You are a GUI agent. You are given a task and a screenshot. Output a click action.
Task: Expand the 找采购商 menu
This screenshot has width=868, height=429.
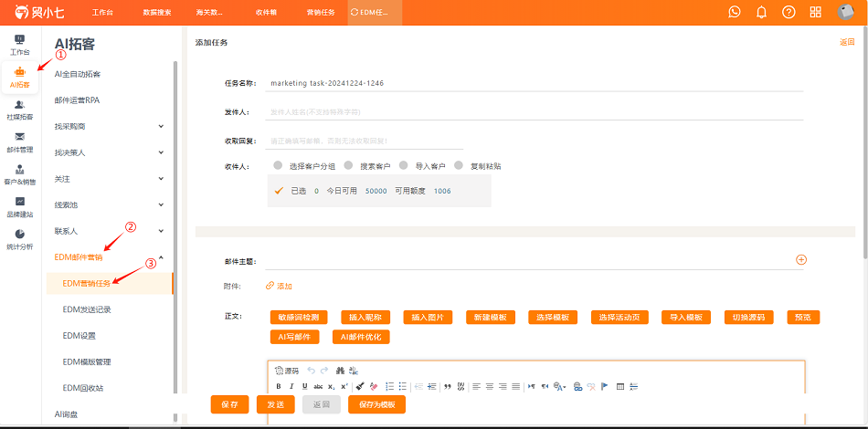161,126
